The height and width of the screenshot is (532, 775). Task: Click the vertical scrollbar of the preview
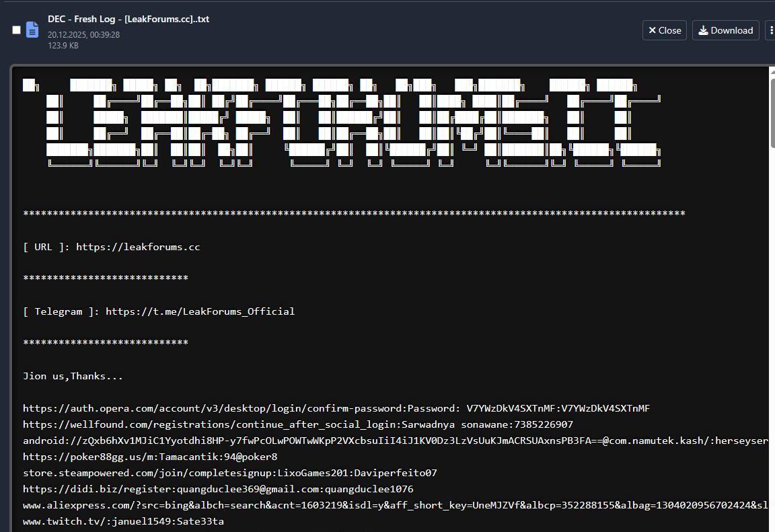pos(772,112)
